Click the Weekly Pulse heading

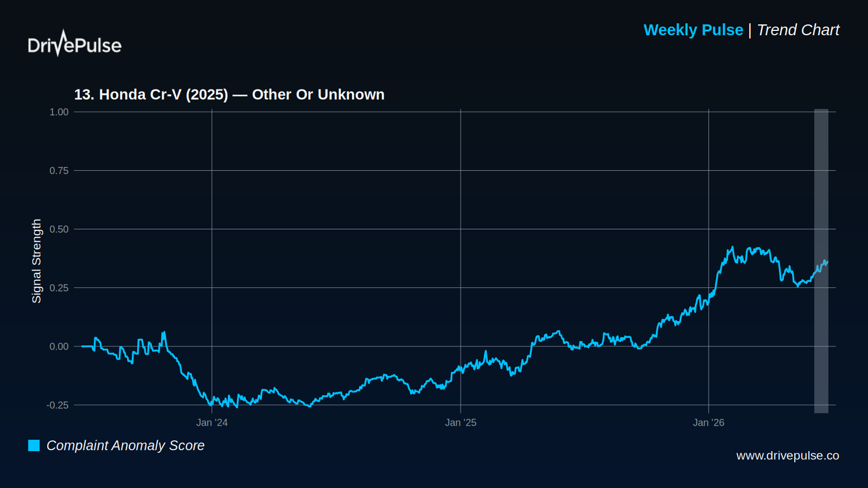[693, 30]
